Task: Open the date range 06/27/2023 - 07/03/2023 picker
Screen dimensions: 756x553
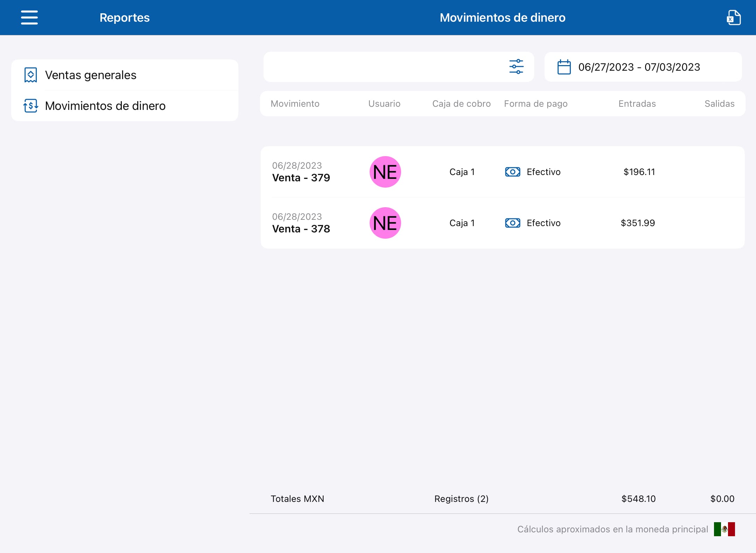Action: (643, 67)
